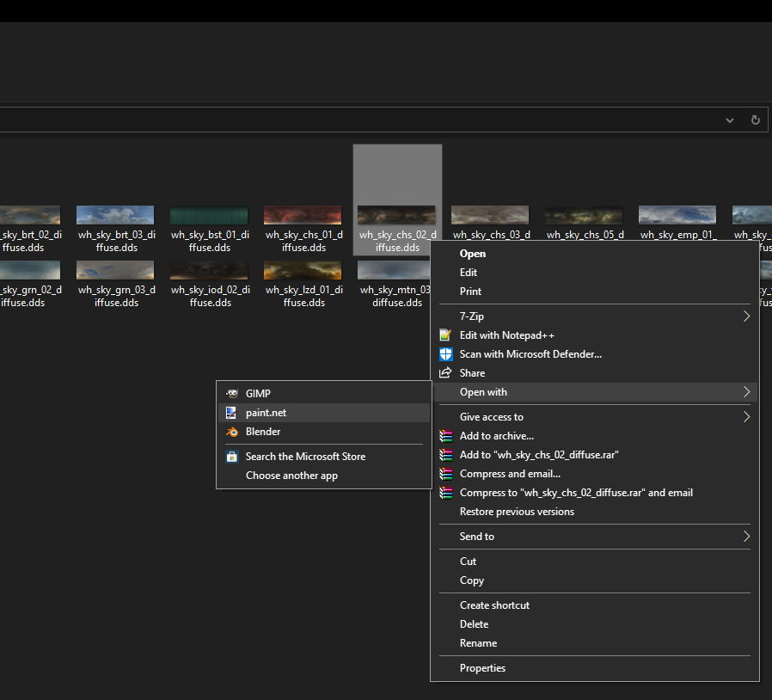The width and height of the screenshot is (772, 700).
Task: Select Choose another app
Action: 324,476
